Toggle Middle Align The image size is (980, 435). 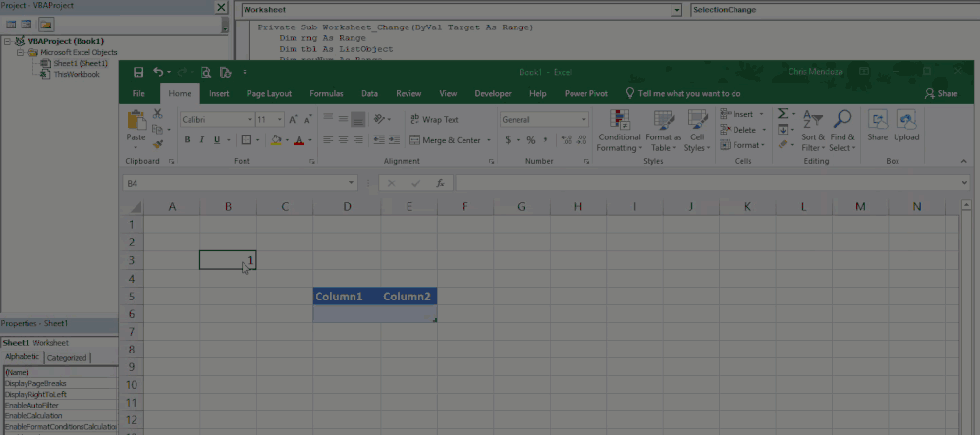343,119
